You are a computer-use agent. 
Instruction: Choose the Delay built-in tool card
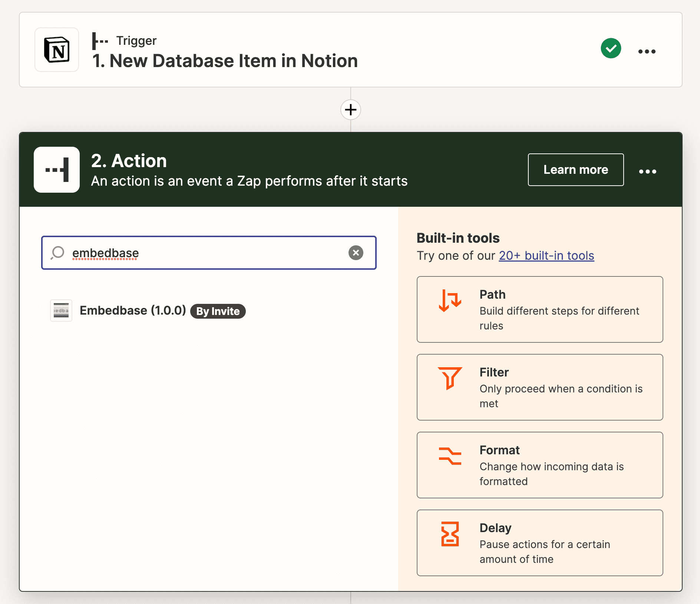[540, 543]
